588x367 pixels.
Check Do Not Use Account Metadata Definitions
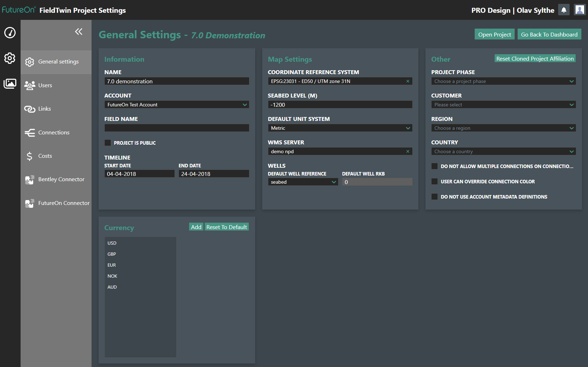click(x=434, y=196)
